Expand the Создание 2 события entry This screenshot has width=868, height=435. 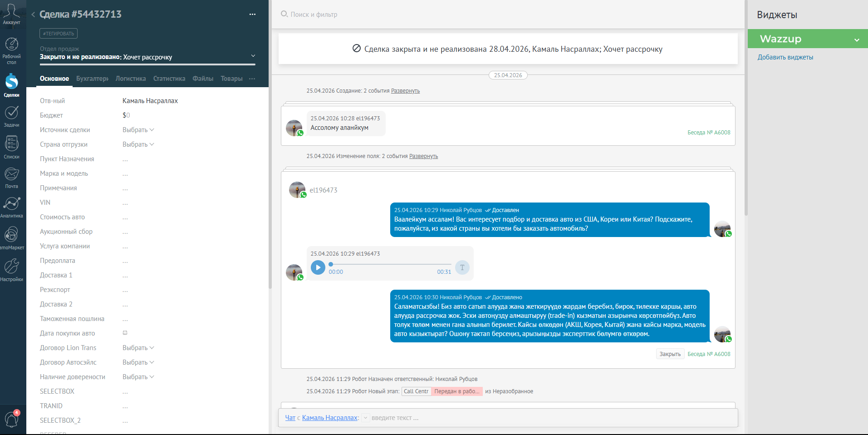tap(405, 91)
